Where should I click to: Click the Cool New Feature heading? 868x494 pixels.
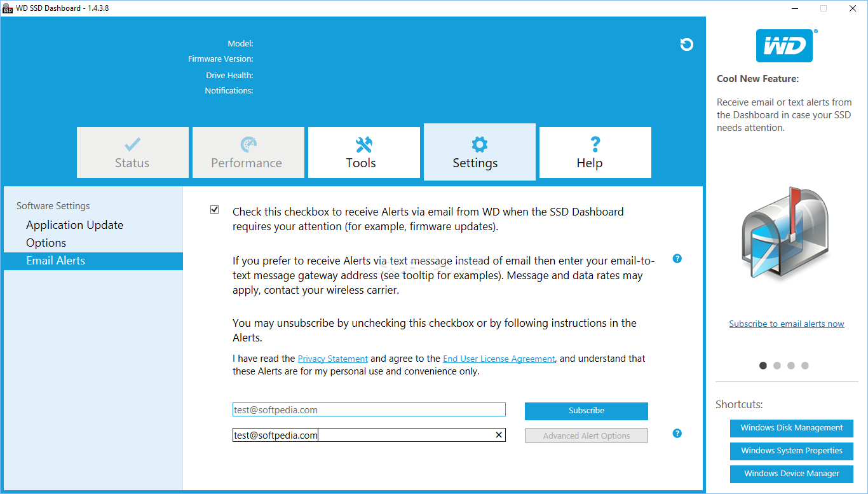click(757, 79)
